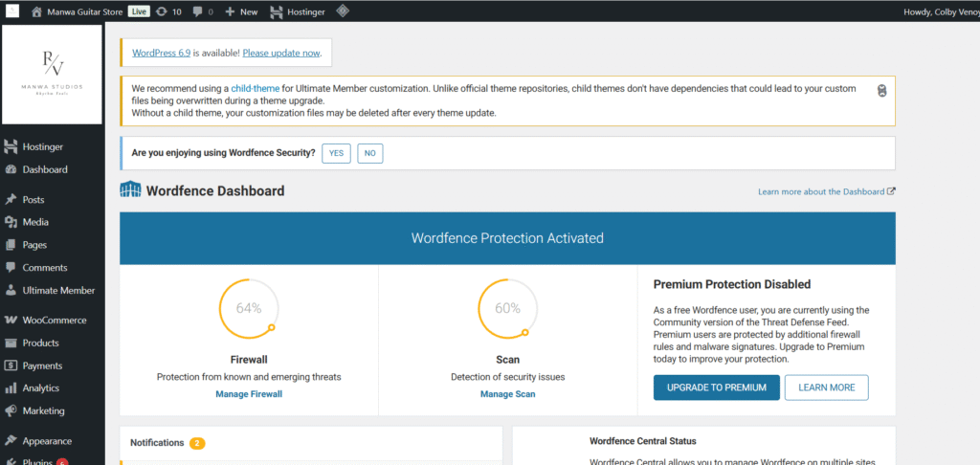Click the 60% Scan progress circle
The height and width of the screenshot is (465, 980).
point(507,308)
